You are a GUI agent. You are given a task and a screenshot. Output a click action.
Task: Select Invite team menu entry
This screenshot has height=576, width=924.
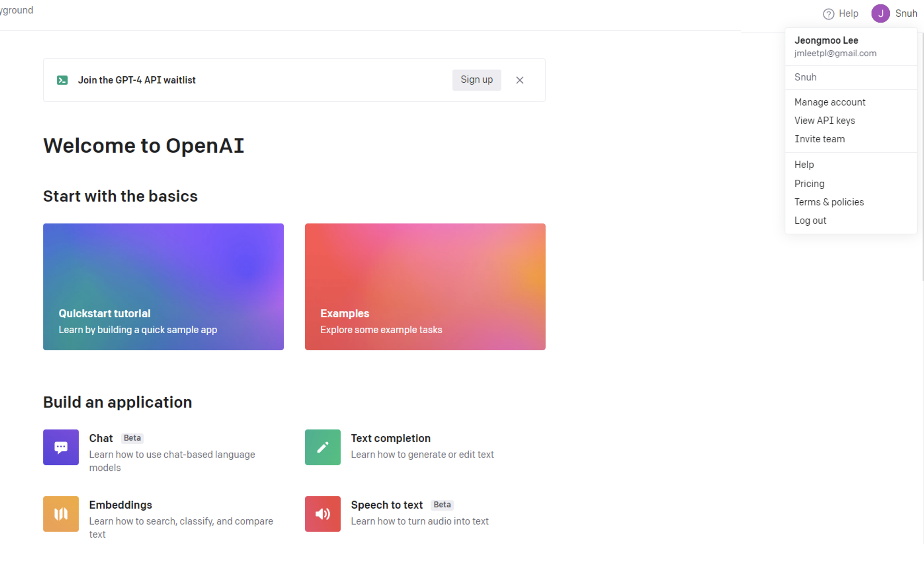(820, 139)
